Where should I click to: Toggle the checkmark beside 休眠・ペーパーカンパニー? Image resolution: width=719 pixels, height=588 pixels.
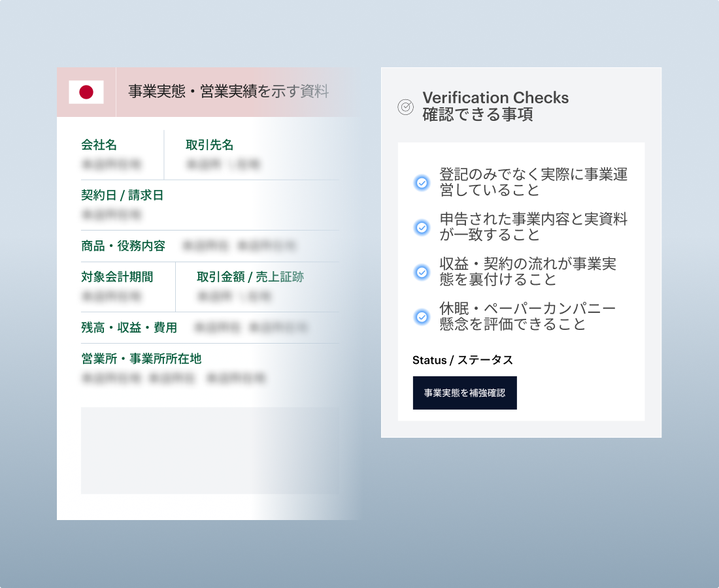tap(422, 317)
